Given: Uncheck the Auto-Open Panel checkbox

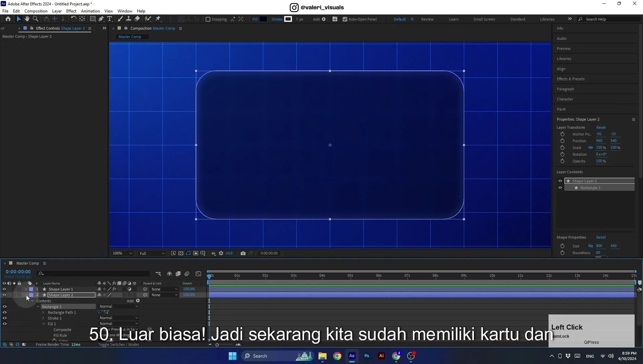Looking at the screenshot, I should (x=345, y=19).
